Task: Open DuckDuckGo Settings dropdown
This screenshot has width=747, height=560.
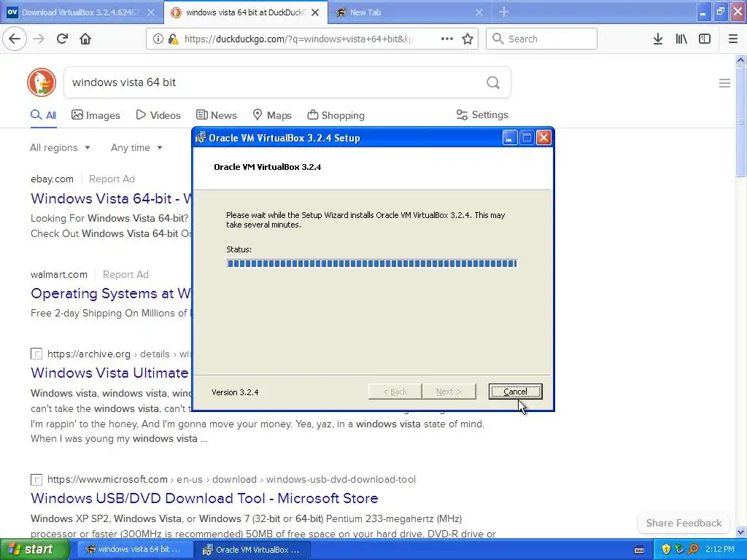Action: coord(482,114)
